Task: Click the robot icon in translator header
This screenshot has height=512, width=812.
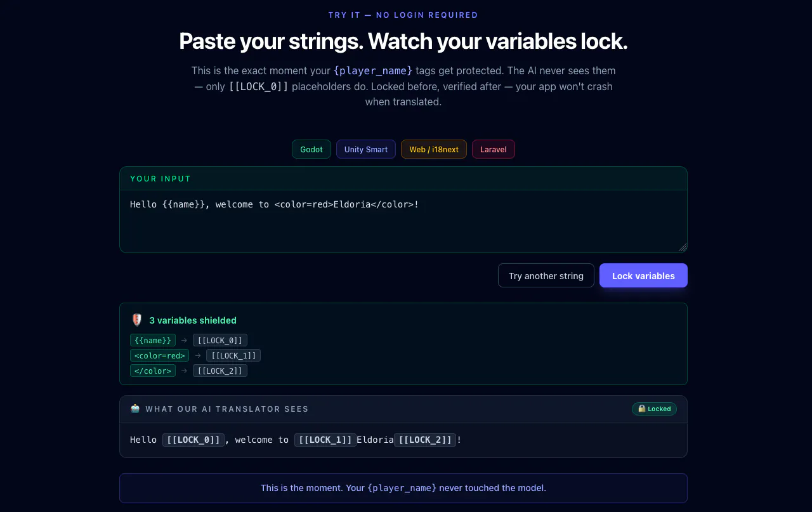Action: (135, 409)
